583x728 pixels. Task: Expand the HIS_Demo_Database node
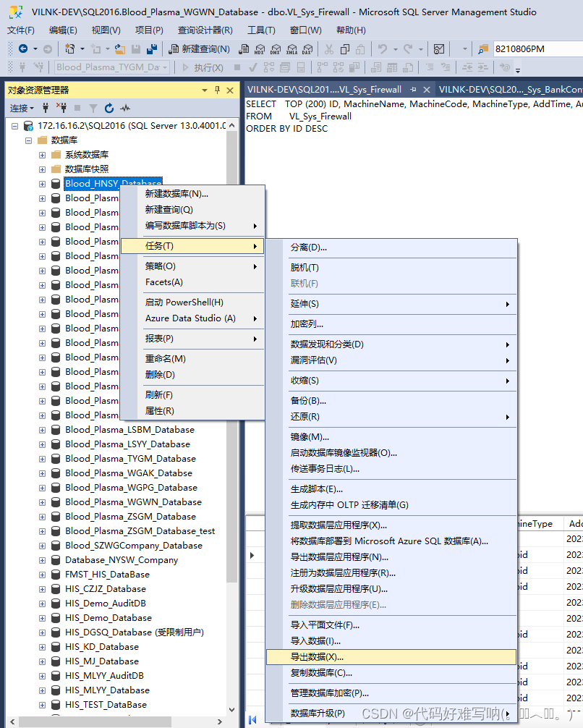pyautogui.click(x=42, y=618)
